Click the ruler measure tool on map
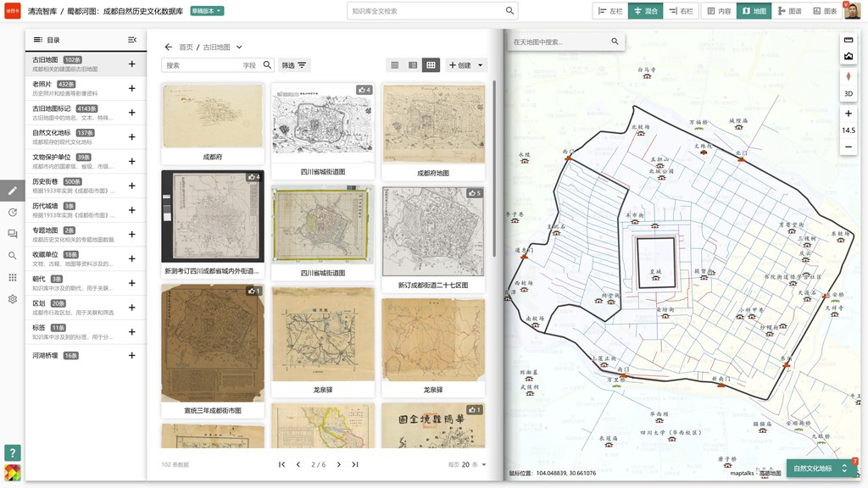This screenshot has width=868, height=488. click(x=849, y=40)
